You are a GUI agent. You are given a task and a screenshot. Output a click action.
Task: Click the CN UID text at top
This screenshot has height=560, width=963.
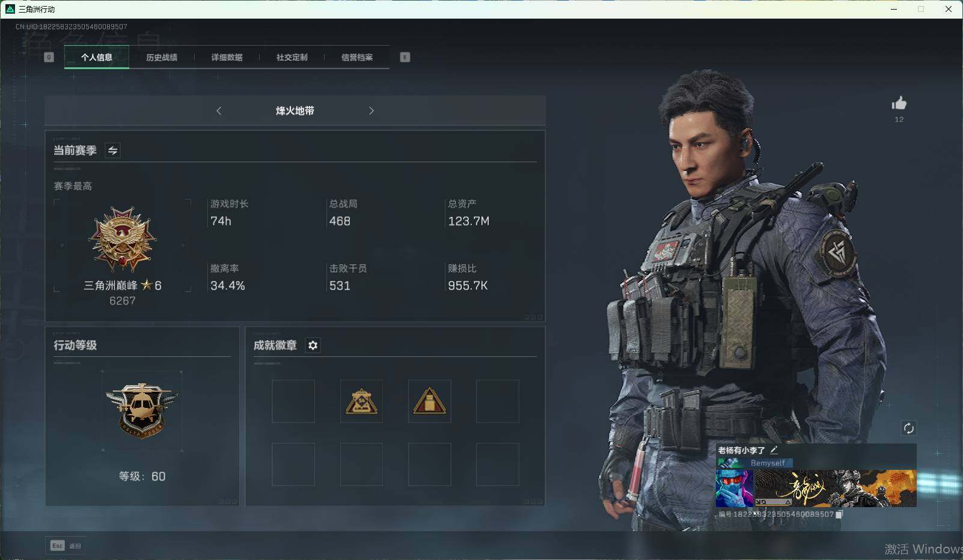(72, 26)
